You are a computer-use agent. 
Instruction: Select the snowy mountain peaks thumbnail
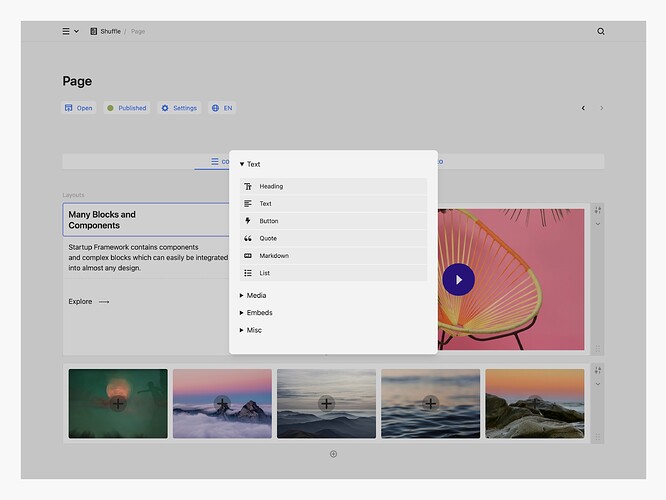(x=222, y=403)
